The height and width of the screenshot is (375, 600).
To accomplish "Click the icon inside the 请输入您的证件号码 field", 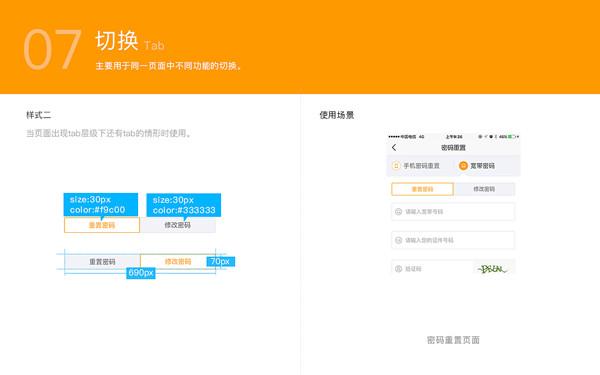I will point(398,240).
